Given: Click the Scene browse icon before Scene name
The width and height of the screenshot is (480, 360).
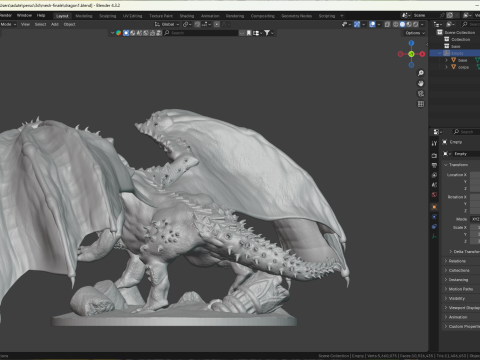Looking at the screenshot, I should [x=406, y=15].
